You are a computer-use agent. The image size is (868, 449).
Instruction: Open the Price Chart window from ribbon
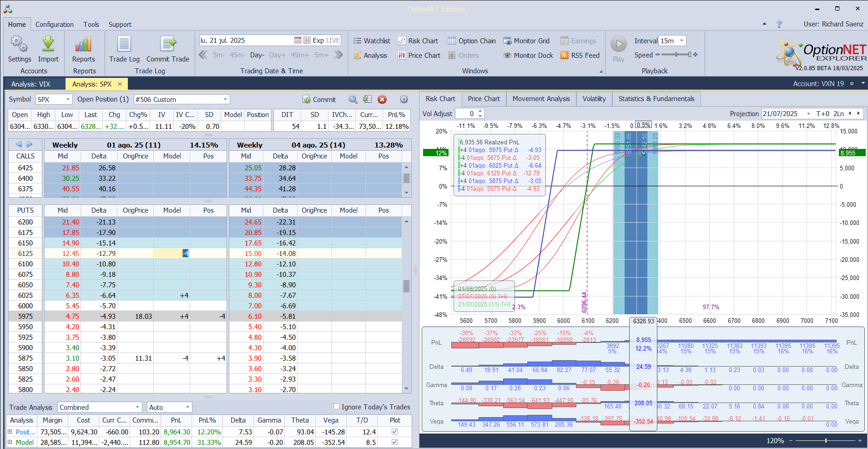(x=419, y=56)
